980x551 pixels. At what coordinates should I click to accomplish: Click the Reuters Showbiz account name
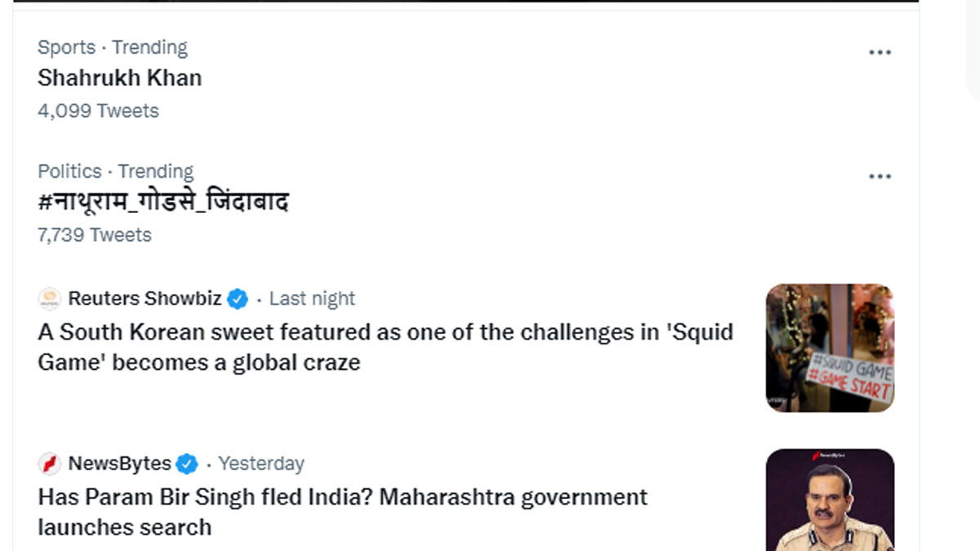(145, 299)
